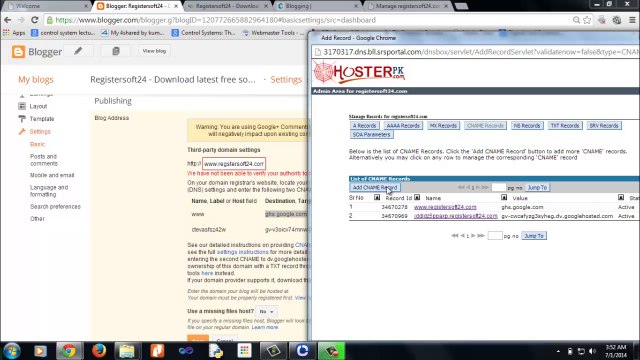Open Mobile and email settings

[x=52, y=175]
